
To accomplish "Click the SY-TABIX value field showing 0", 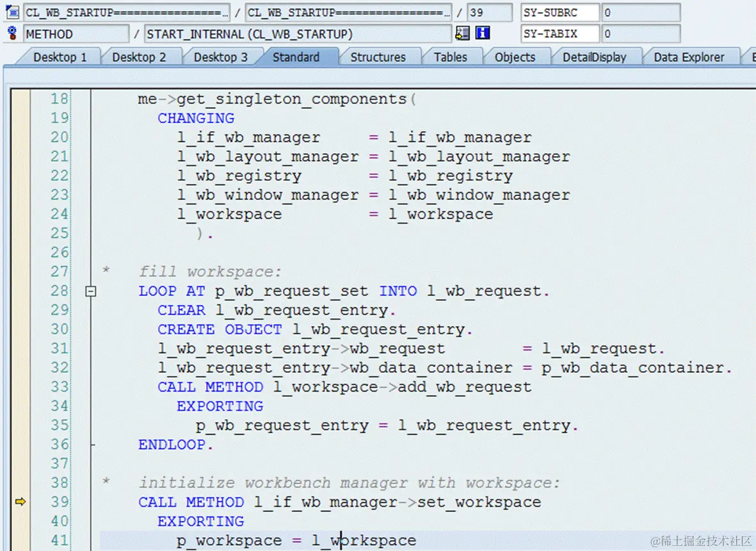I will coord(641,34).
